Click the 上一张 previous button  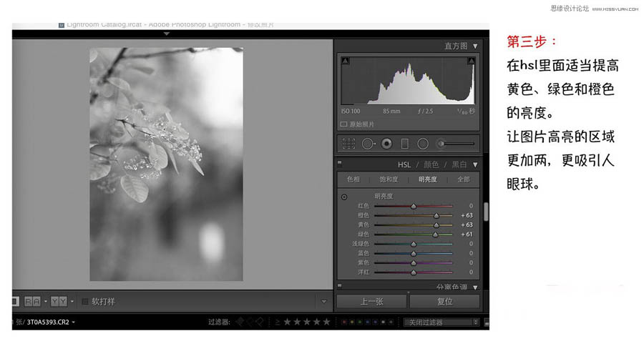pyautogui.click(x=371, y=302)
